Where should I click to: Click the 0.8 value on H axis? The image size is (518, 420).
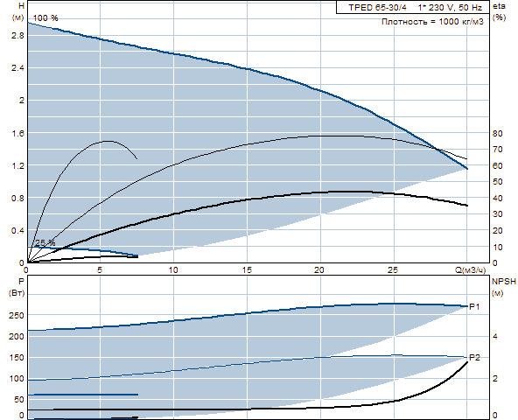click(17, 199)
